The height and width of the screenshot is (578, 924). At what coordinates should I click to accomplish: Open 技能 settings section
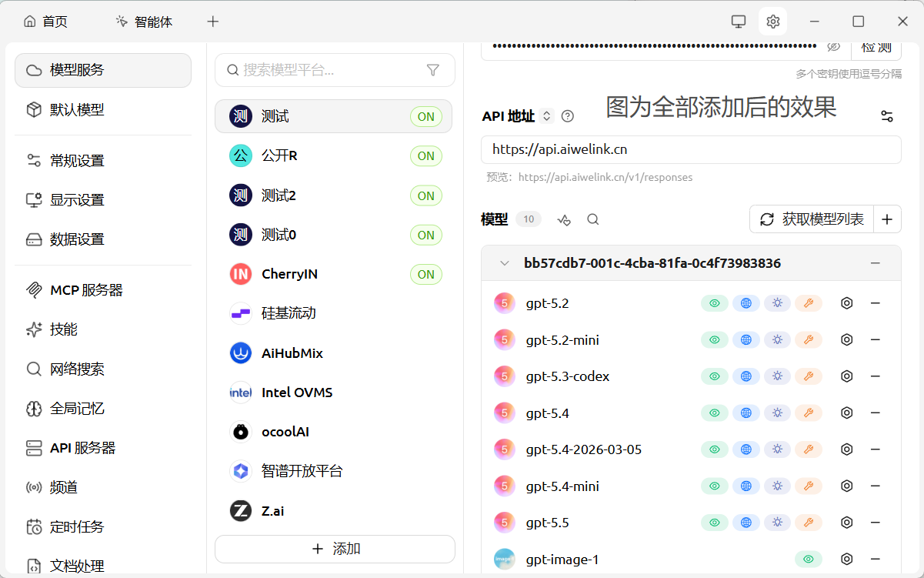103,329
